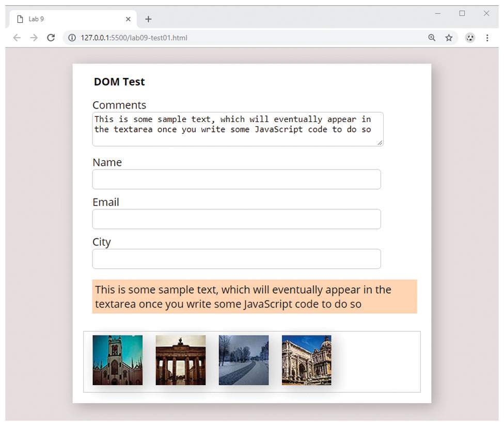Open the snowy road thumbnail
Screen dimensions: 504x426
click(243, 360)
